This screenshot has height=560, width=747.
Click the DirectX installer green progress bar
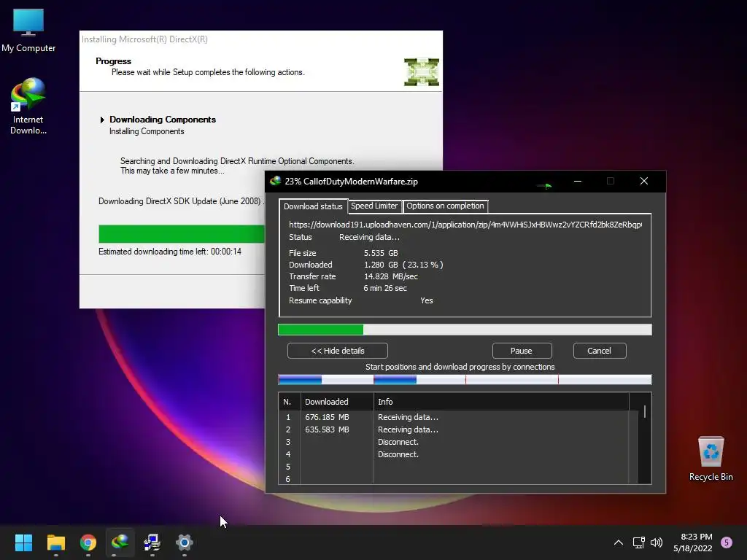[x=182, y=234]
